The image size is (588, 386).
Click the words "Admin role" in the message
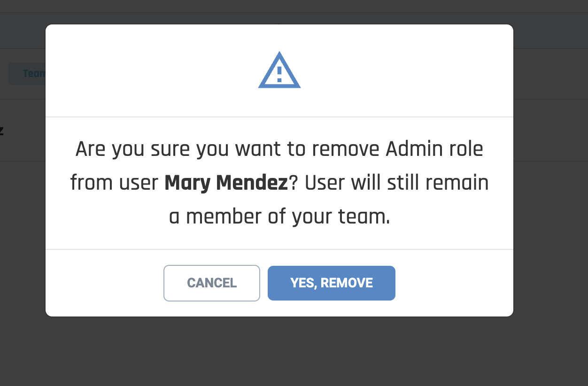pos(434,149)
